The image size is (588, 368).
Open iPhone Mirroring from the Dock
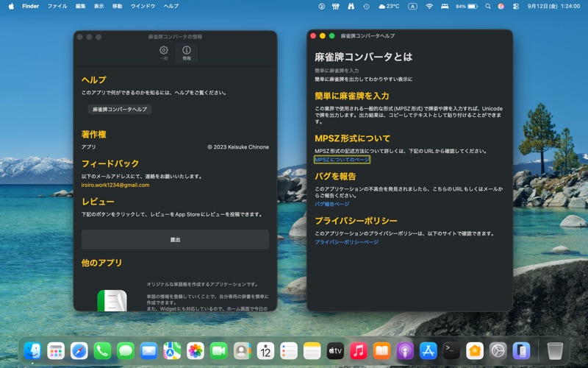click(x=521, y=351)
